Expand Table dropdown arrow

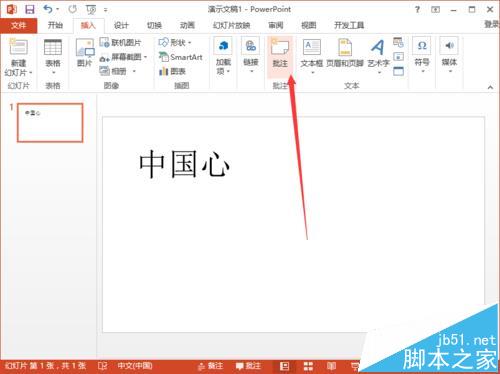[53, 72]
